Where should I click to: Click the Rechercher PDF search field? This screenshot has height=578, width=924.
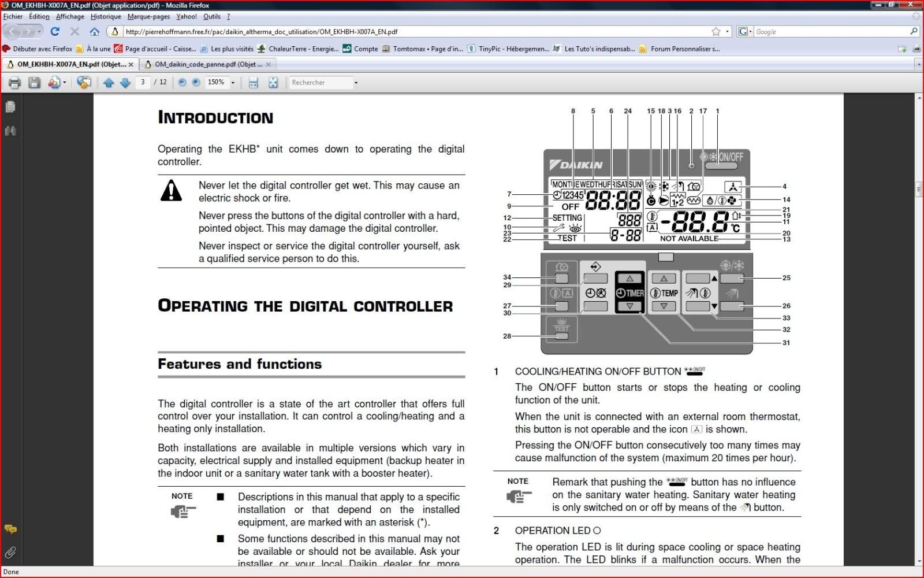coord(321,83)
